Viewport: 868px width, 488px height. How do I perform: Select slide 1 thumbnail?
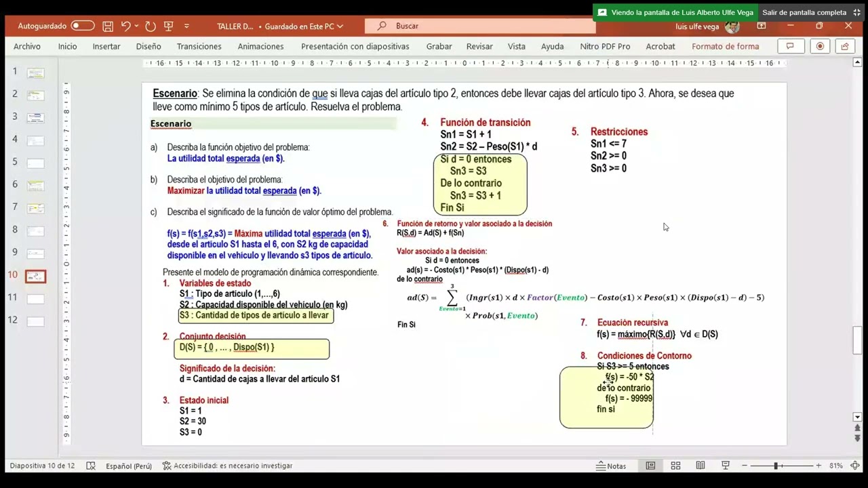(x=35, y=73)
